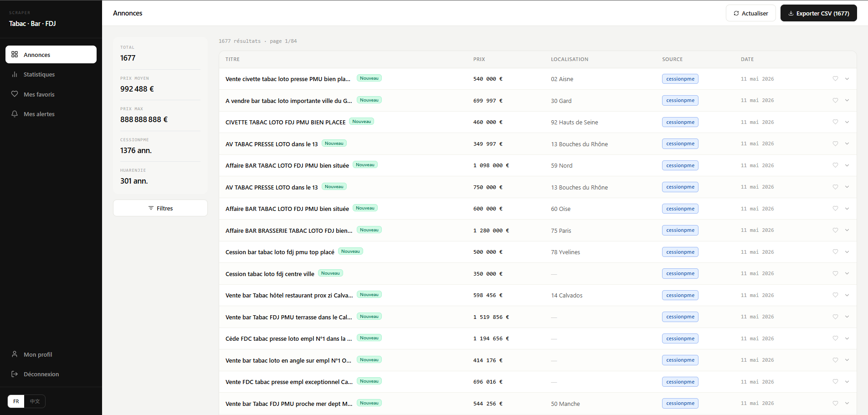Export results with Exporter CSV button
The height and width of the screenshot is (415, 868).
tap(818, 13)
